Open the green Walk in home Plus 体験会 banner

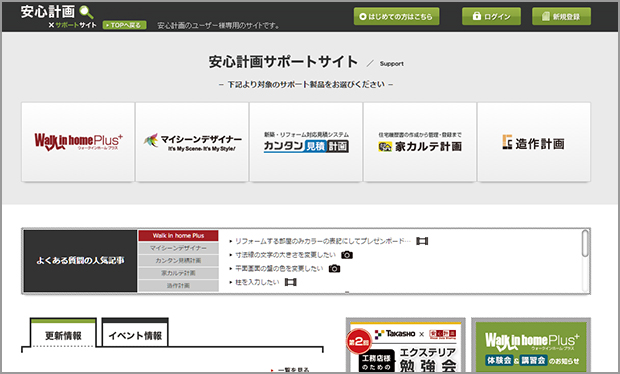(531, 346)
